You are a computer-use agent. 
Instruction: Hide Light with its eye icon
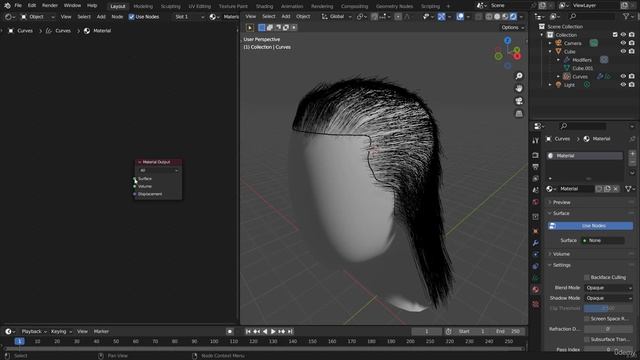click(x=623, y=85)
